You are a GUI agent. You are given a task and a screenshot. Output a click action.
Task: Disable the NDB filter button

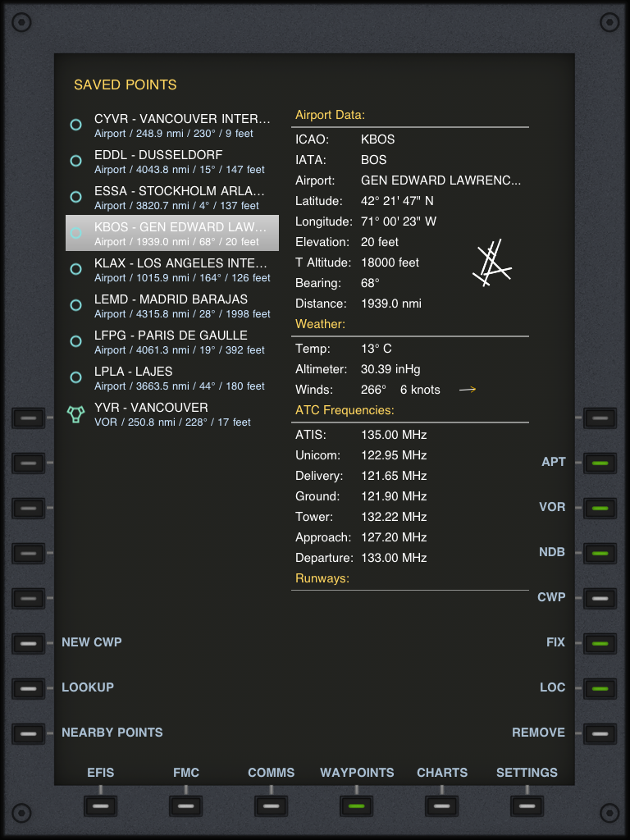tap(600, 554)
